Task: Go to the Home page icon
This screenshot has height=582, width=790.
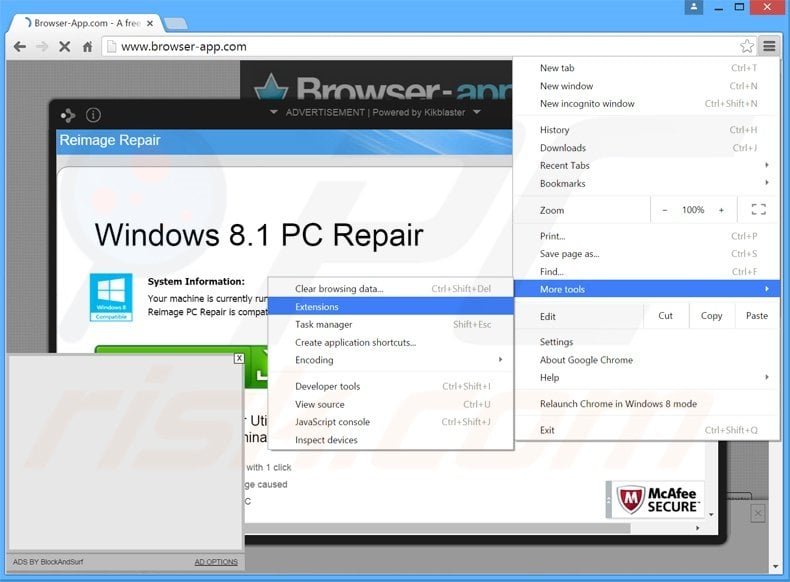Action: point(87,47)
